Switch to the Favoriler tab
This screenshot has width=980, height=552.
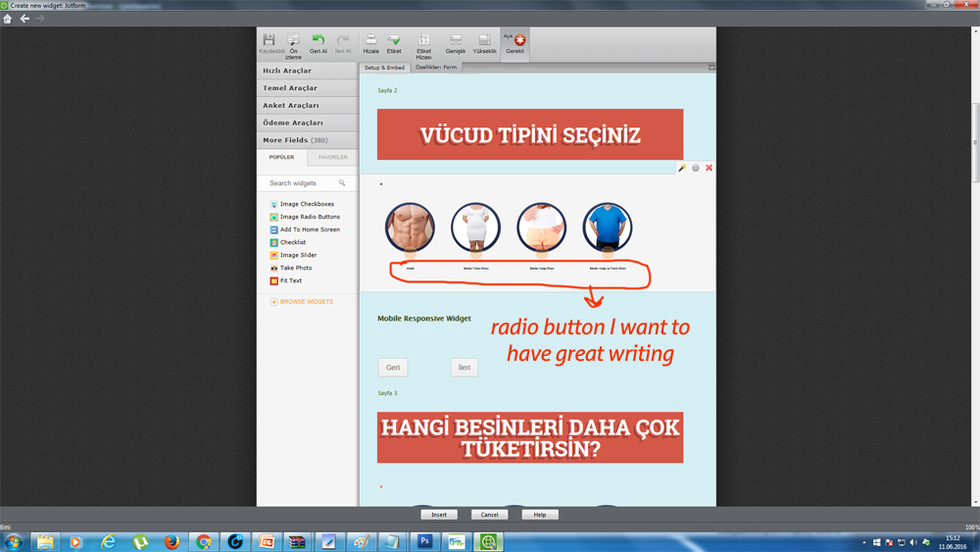pos(333,157)
